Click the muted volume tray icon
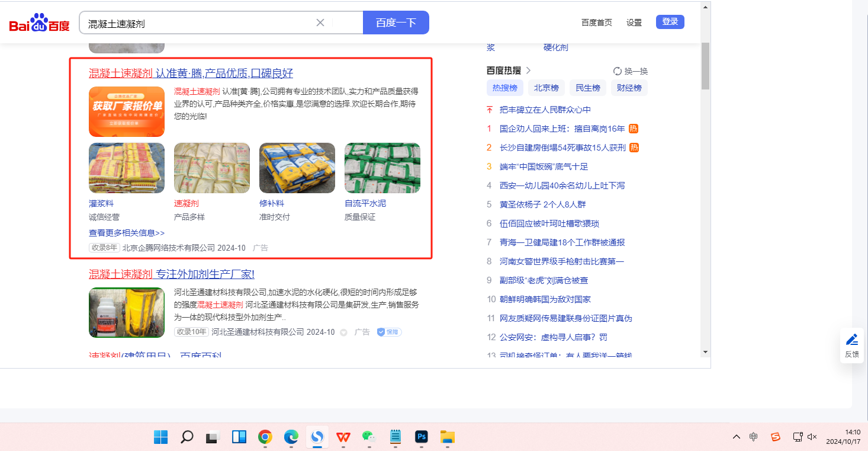This screenshot has height=451, width=868. tap(812, 437)
